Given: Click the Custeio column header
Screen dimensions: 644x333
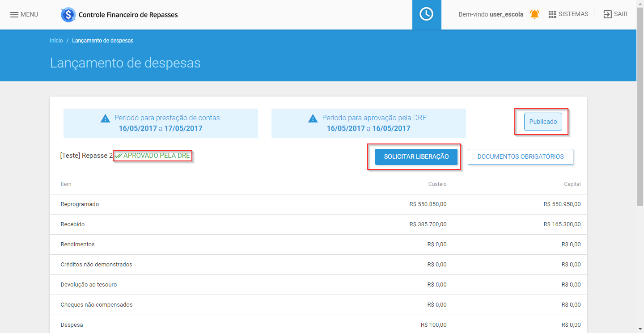Looking at the screenshot, I should tap(437, 184).
